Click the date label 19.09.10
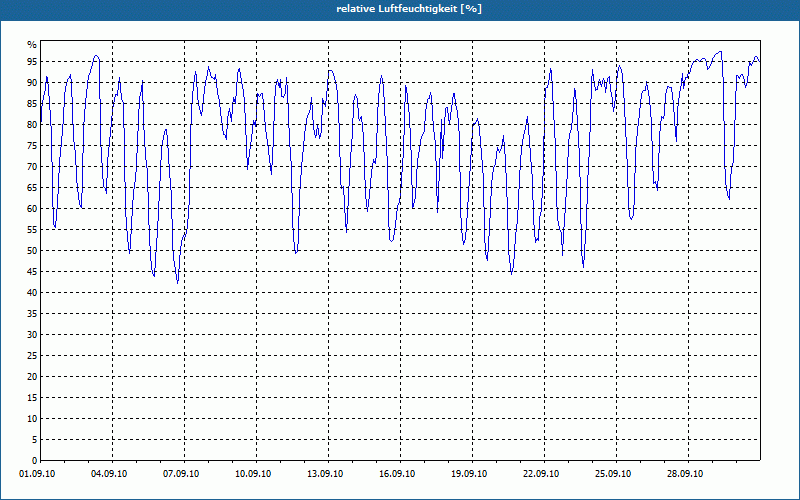800x500 pixels. pyautogui.click(x=469, y=474)
